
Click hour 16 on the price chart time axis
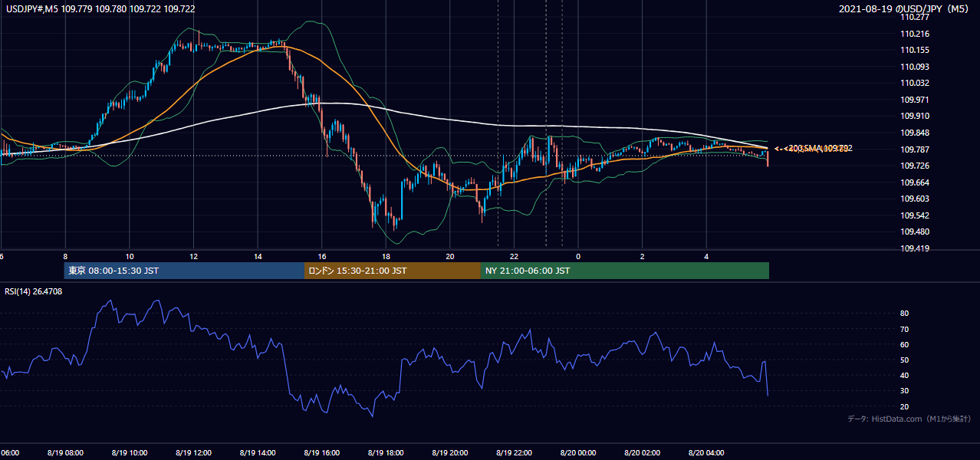point(321,256)
